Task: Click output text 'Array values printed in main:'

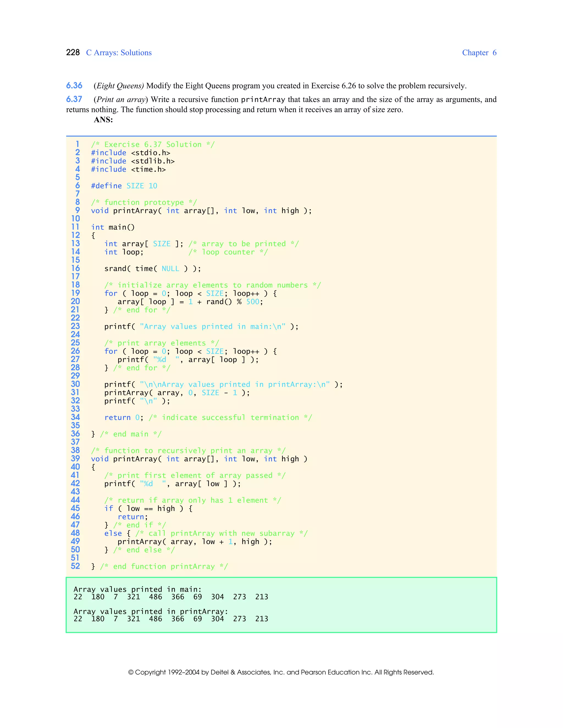Action: pyautogui.click(x=137, y=589)
